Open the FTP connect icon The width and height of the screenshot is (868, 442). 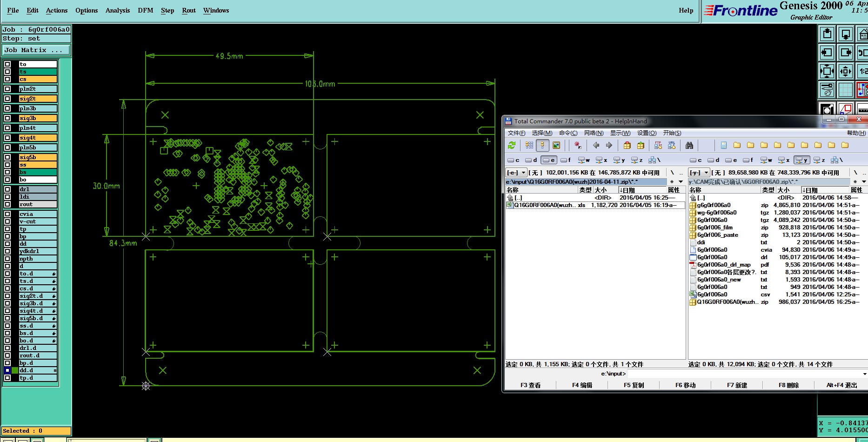[658, 146]
